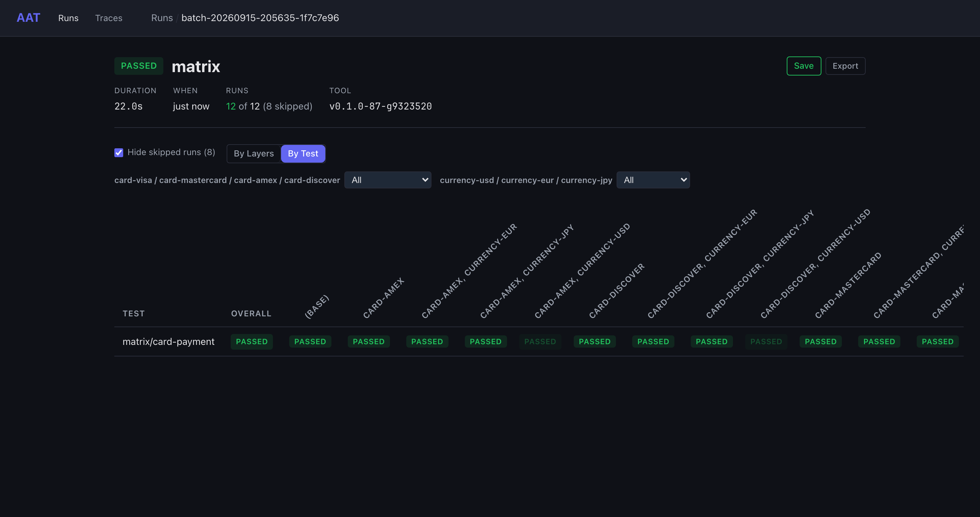Click the (BASE) column header
980x517 pixels.
(316, 306)
